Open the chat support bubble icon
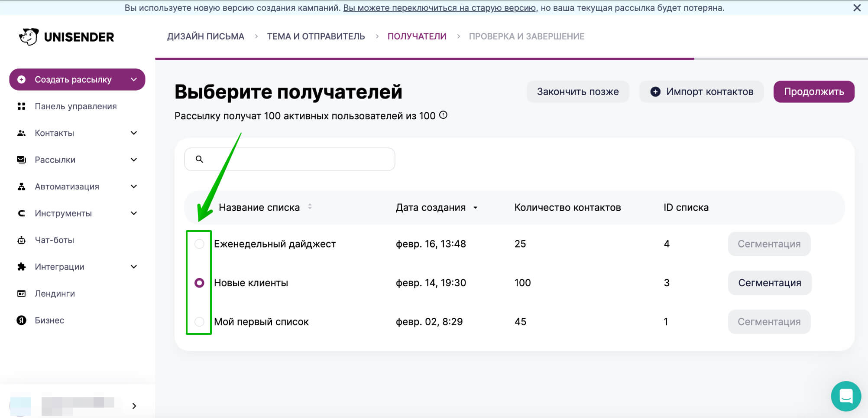868x418 pixels. click(x=845, y=396)
